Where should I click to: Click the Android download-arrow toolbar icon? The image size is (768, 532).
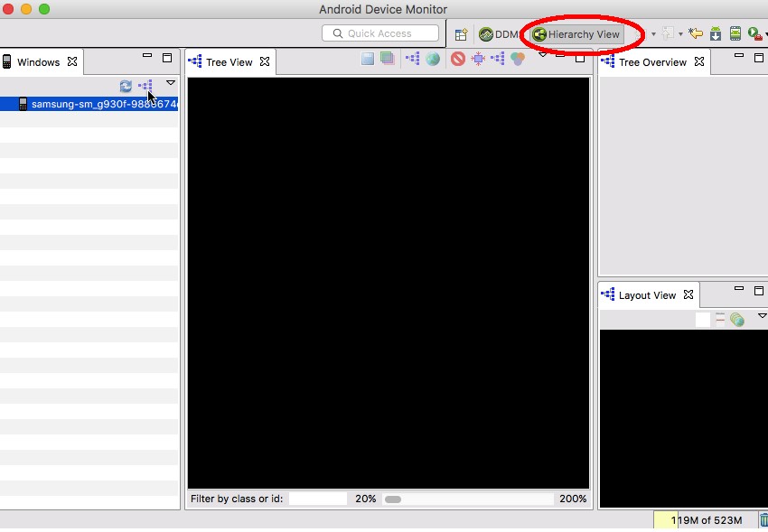point(716,33)
